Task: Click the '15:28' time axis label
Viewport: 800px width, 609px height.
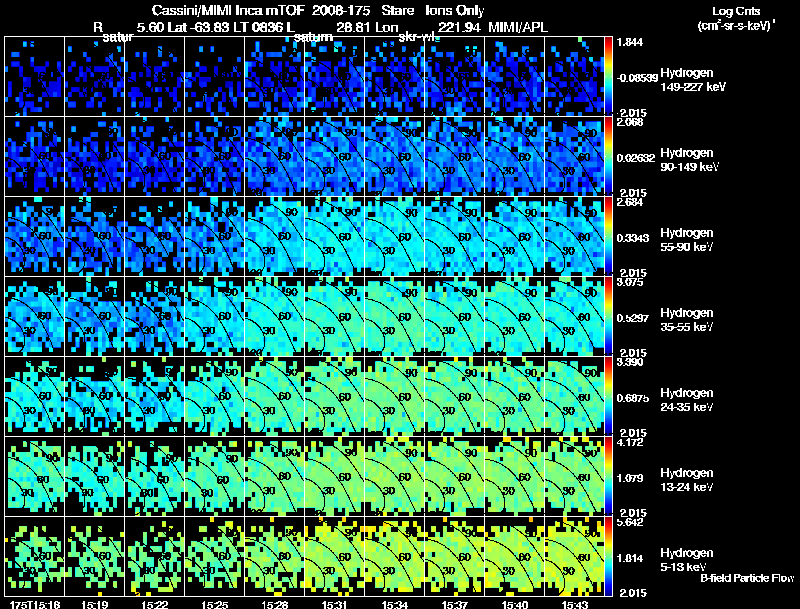Action: (x=274, y=604)
